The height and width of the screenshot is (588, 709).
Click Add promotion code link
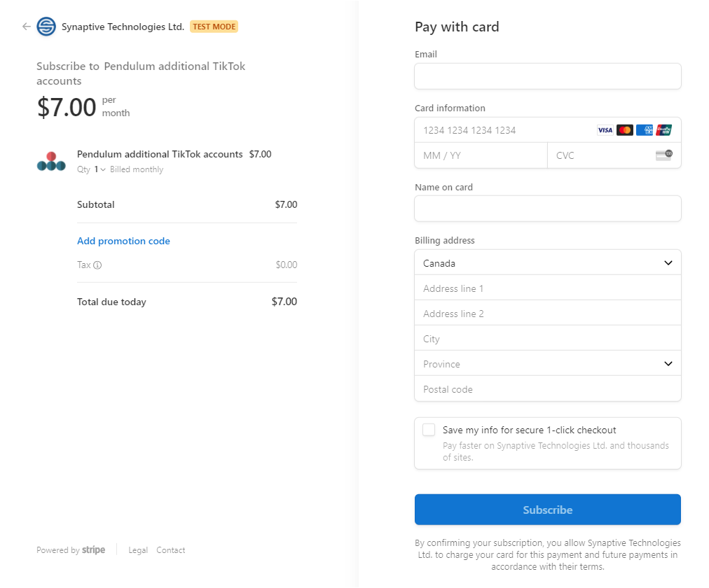pos(123,241)
